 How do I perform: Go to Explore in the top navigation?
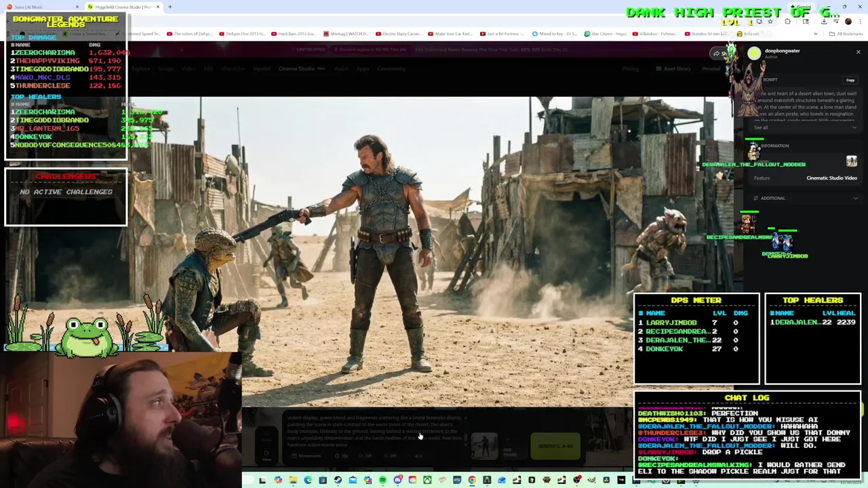[141, 68]
